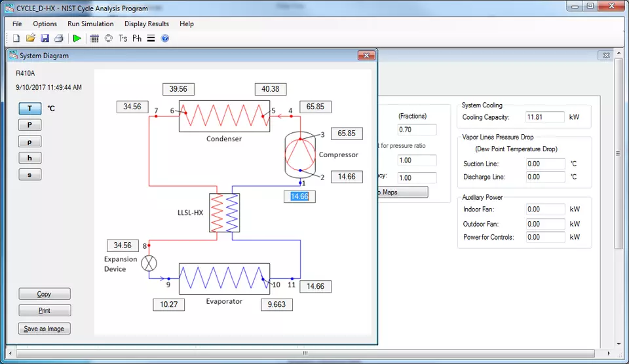Select the h enthalpy button
The height and width of the screenshot is (364, 629).
pyautogui.click(x=29, y=158)
